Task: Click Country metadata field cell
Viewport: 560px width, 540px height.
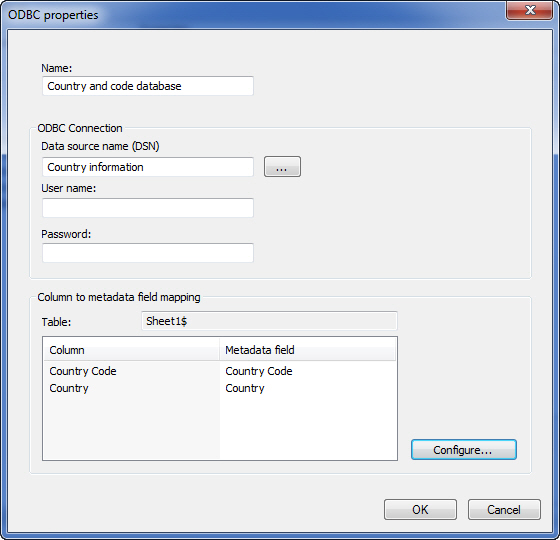Action: point(245,388)
